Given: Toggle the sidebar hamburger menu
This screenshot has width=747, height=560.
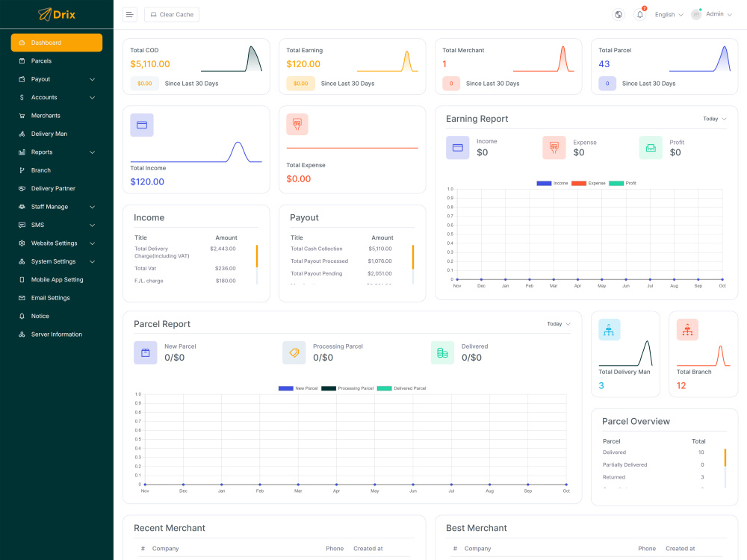Looking at the screenshot, I should click(129, 15).
